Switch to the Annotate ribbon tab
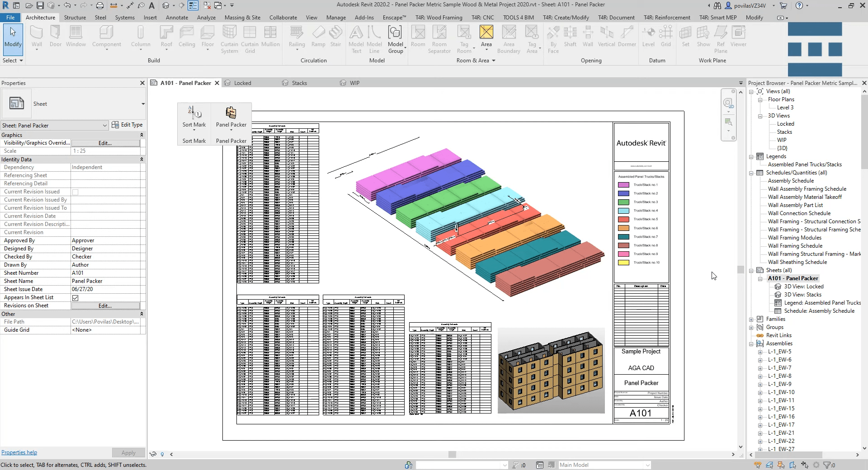The height and width of the screenshot is (470, 868). click(176, 18)
